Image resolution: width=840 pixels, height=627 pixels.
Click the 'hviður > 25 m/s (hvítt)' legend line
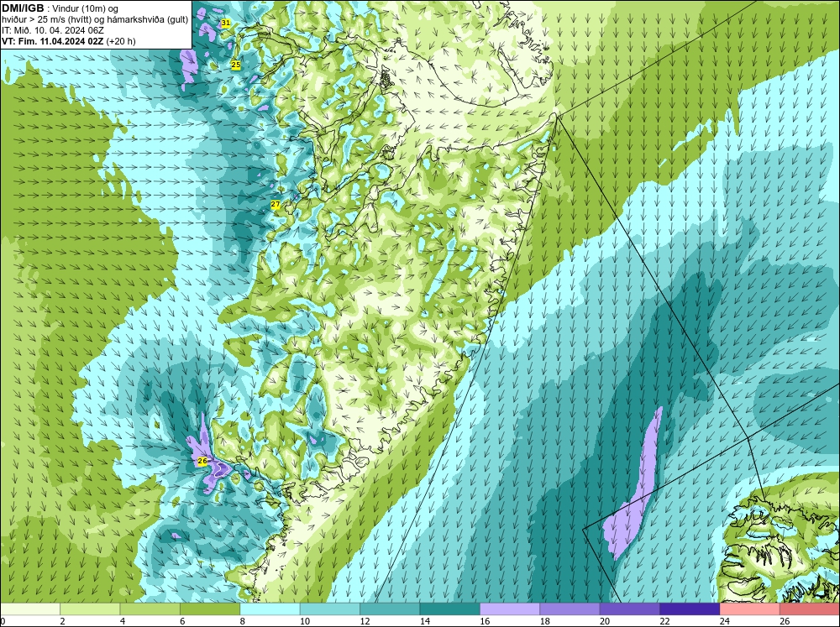point(95,20)
